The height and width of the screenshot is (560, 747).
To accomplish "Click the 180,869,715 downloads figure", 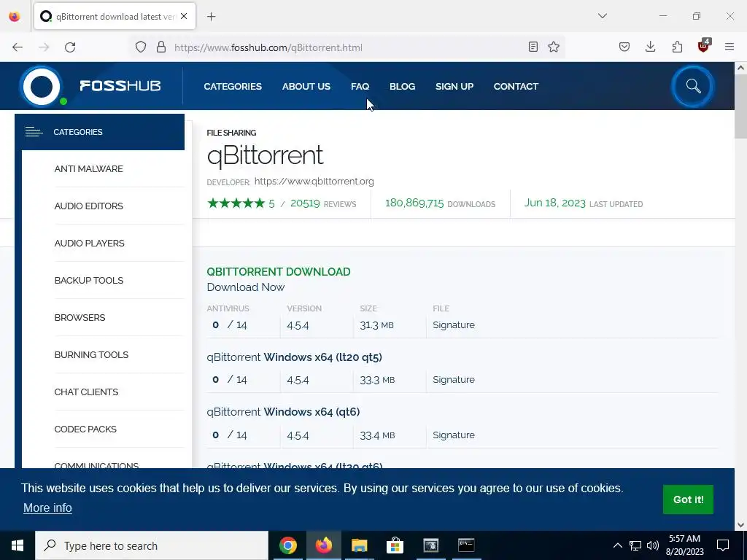I will pos(414,203).
